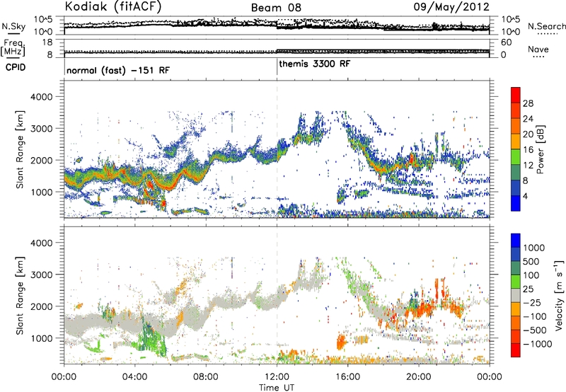Viewport: 566px width, 392px height.
Task: Pick the blue top segment of Velocity color bar
Action: pos(516,241)
